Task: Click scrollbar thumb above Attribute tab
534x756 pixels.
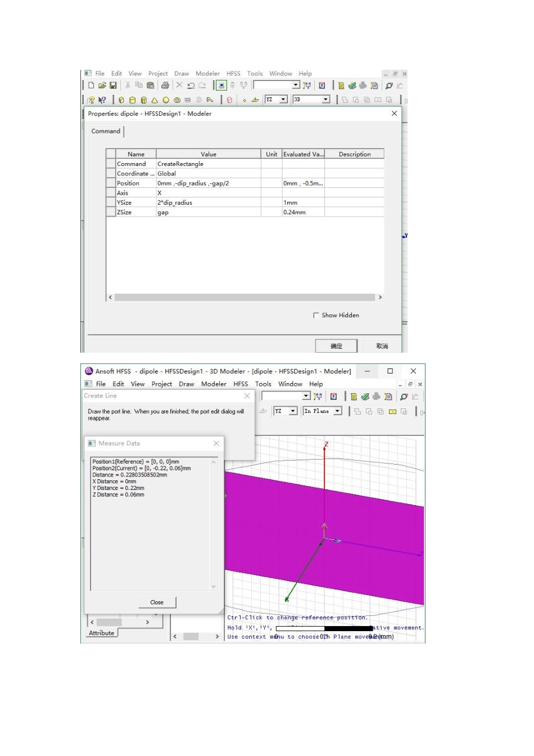Action: [x=109, y=623]
